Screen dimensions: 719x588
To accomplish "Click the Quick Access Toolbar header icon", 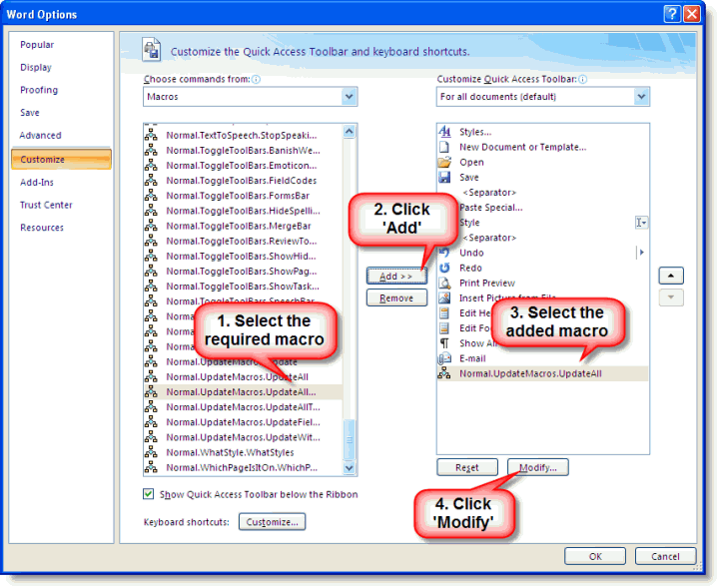I will tap(152, 50).
